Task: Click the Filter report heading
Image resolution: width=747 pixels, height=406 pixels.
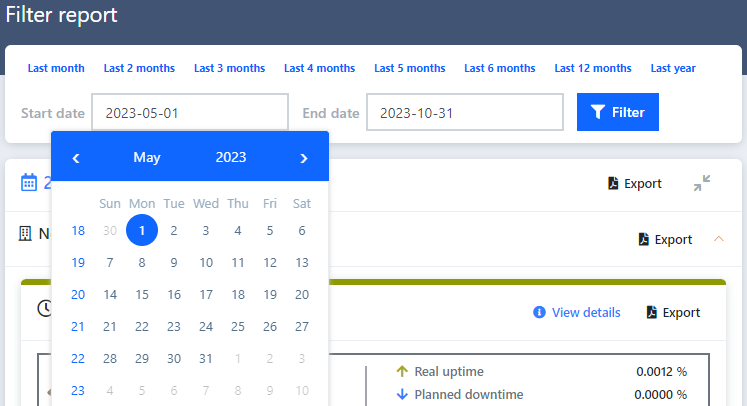Action: tap(61, 15)
